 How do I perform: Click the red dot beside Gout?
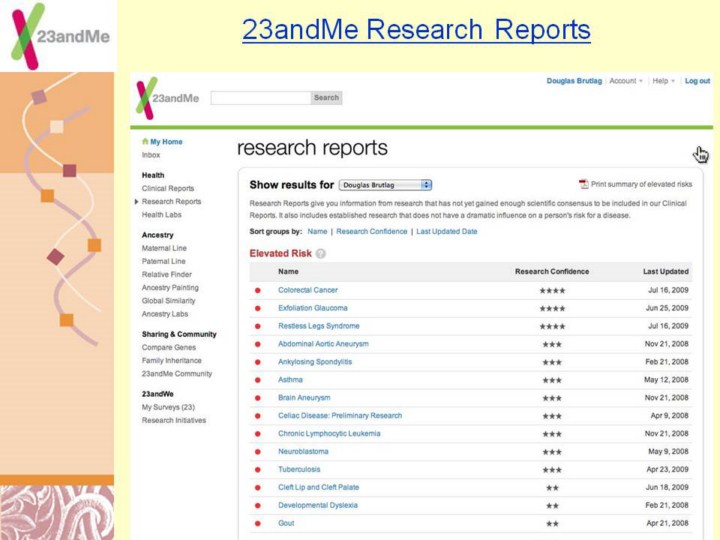[258, 523]
